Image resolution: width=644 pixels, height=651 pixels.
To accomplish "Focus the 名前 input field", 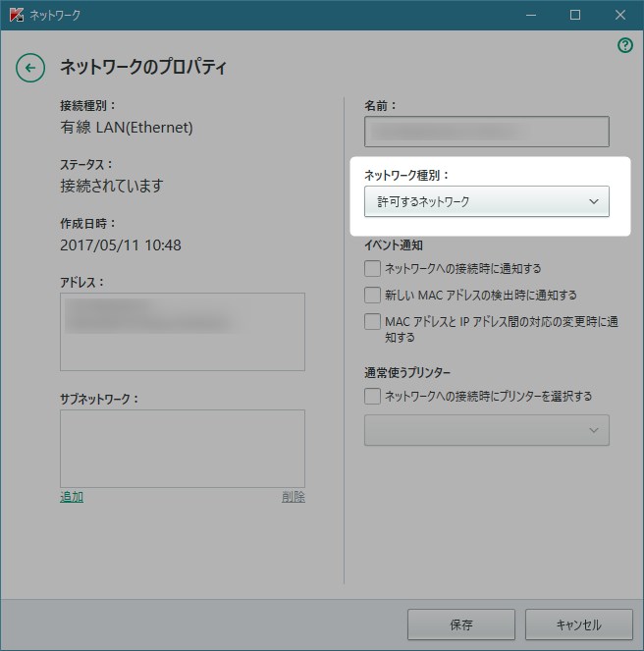I will [487, 132].
